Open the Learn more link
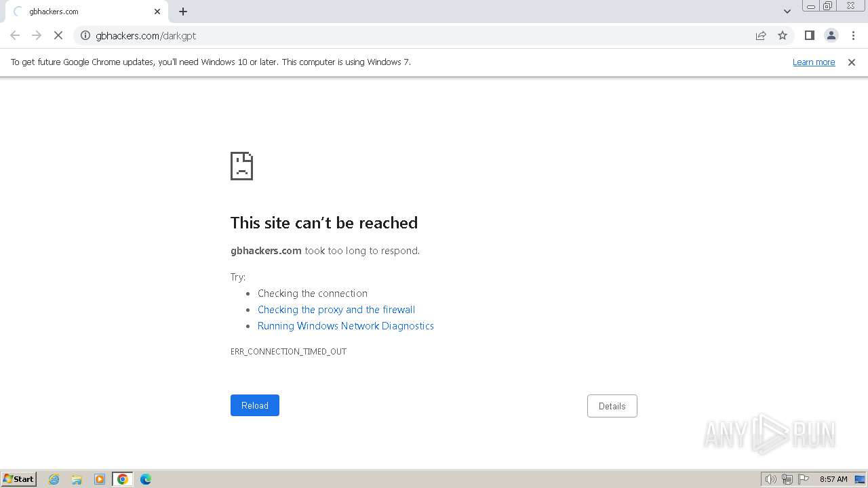The image size is (868, 488). click(x=814, y=62)
